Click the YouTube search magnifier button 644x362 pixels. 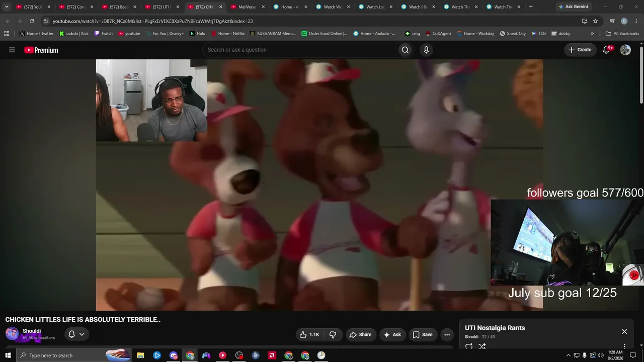(x=405, y=50)
